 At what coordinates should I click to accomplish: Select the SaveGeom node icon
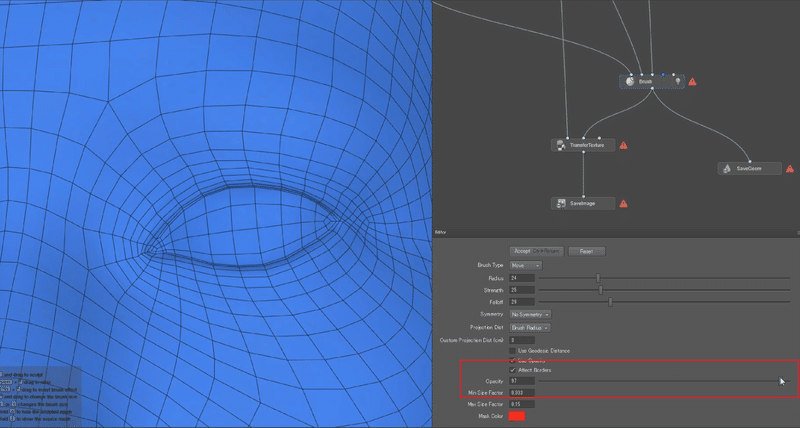[728, 168]
